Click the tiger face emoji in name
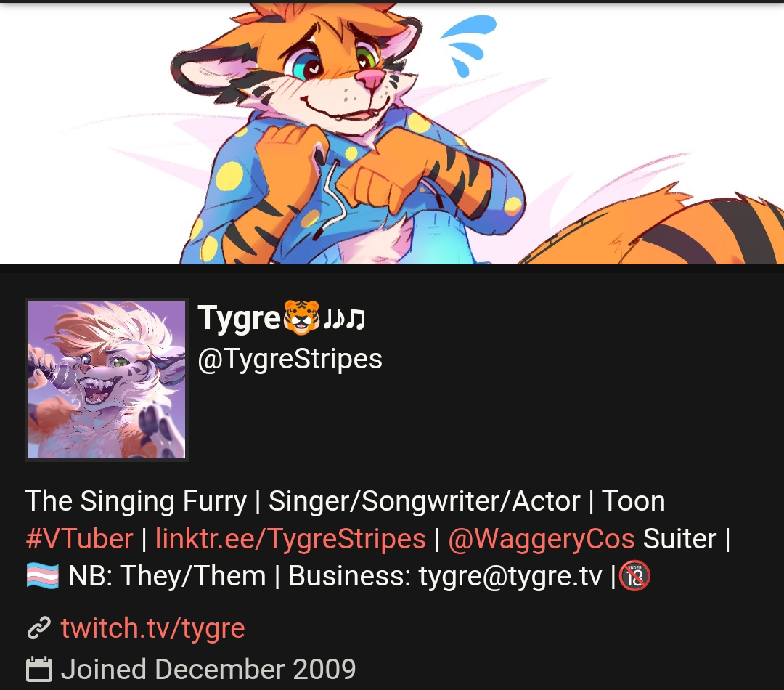This screenshot has width=784, height=690. tap(301, 317)
